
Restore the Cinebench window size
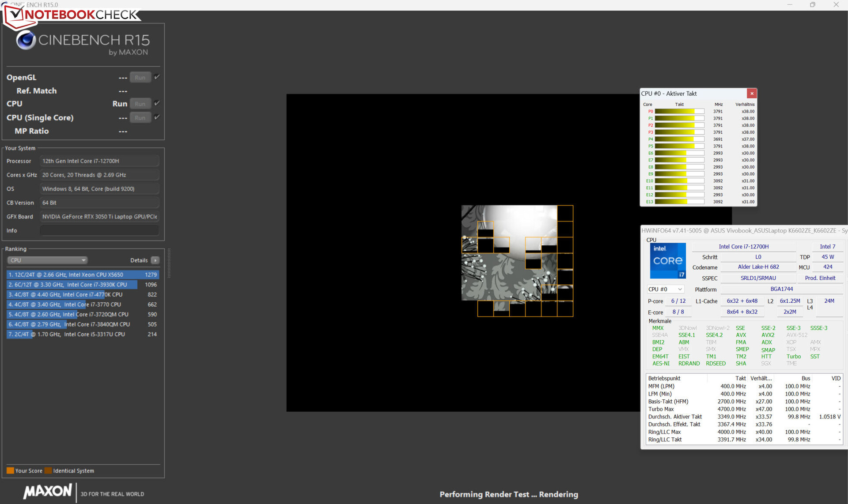tap(812, 5)
